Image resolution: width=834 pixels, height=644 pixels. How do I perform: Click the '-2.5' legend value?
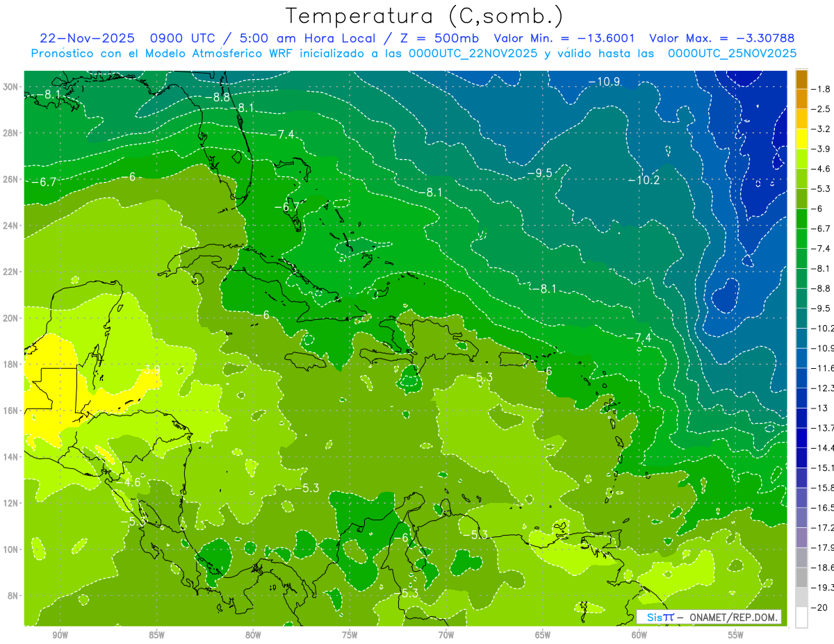[x=821, y=109]
